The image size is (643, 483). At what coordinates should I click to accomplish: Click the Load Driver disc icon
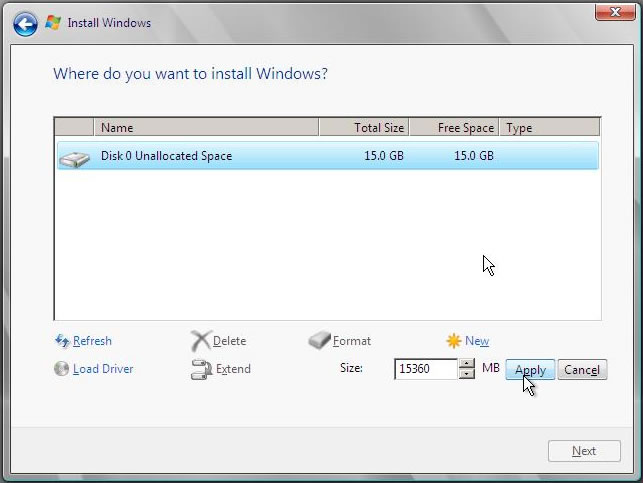point(62,369)
